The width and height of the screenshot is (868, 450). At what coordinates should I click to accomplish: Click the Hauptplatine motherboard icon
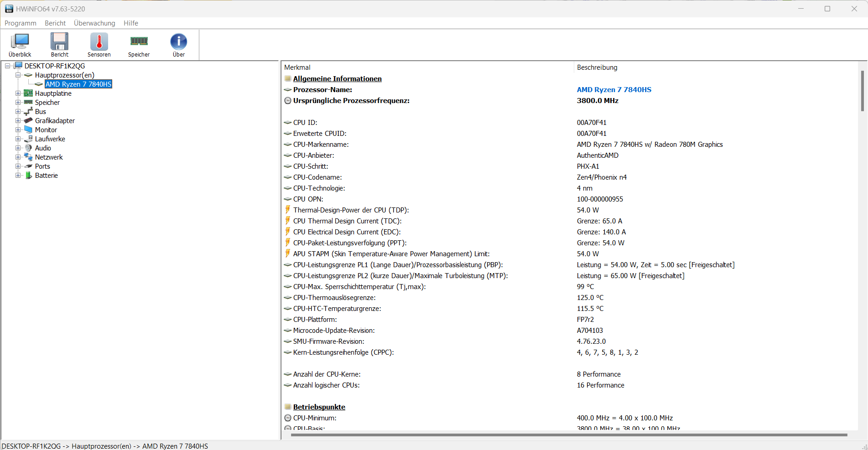pyautogui.click(x=28, y=93)
